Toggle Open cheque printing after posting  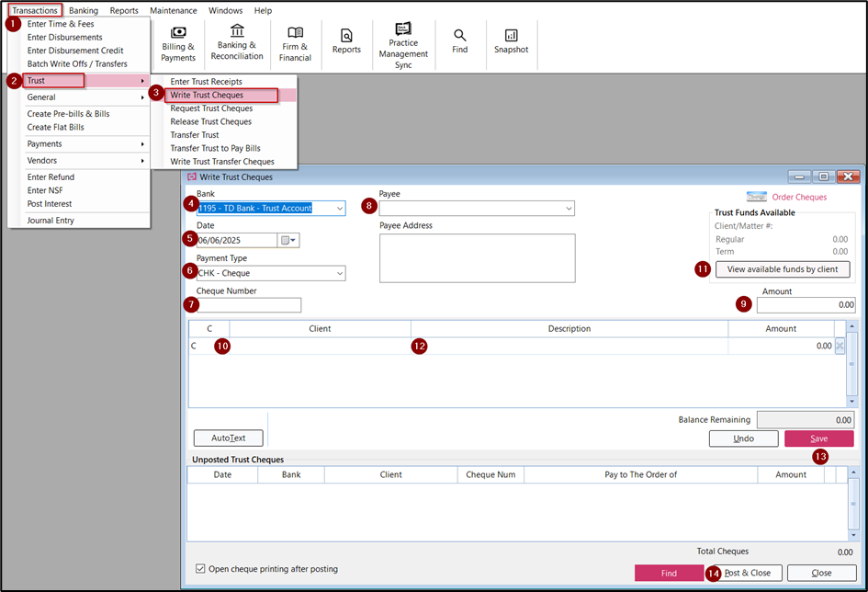tap(201, 569)
